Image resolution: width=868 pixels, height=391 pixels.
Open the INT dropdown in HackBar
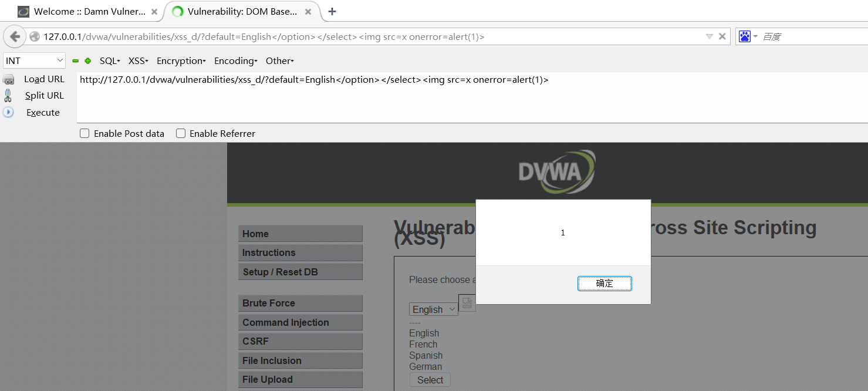[35, 60]
